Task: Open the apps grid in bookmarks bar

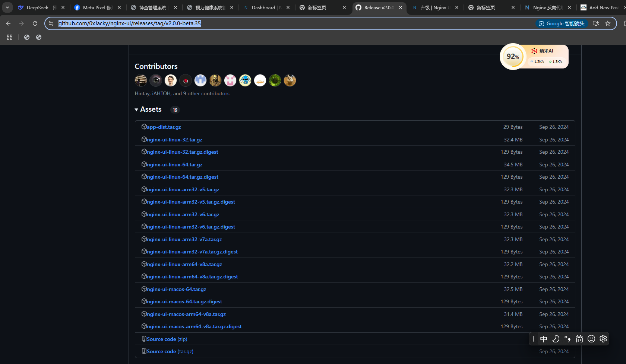Action: [10, 37]
